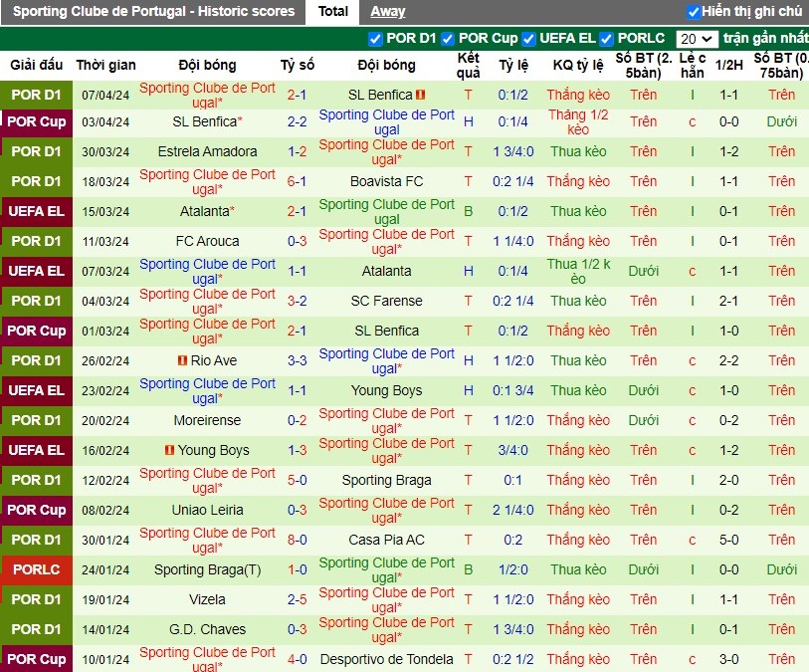This screenshot has height=672, width=809.
Task: Switch to the Total tab
Action: coord(332,11)
